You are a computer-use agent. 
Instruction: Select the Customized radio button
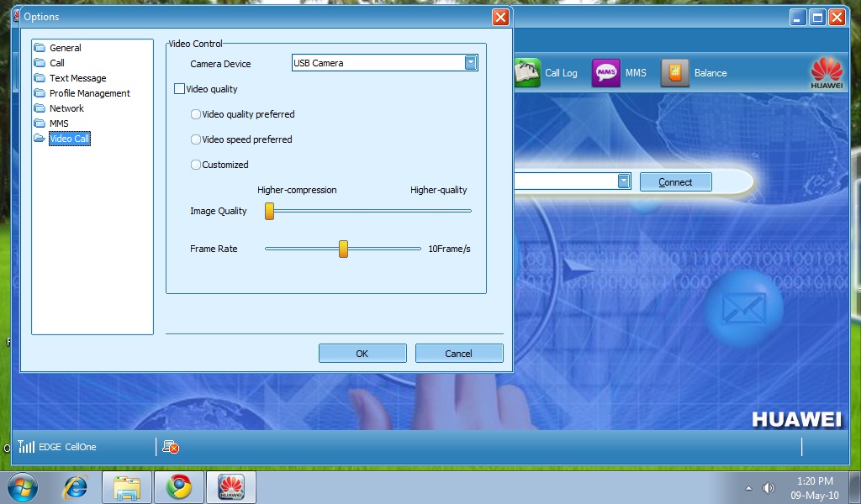(195, 165)
